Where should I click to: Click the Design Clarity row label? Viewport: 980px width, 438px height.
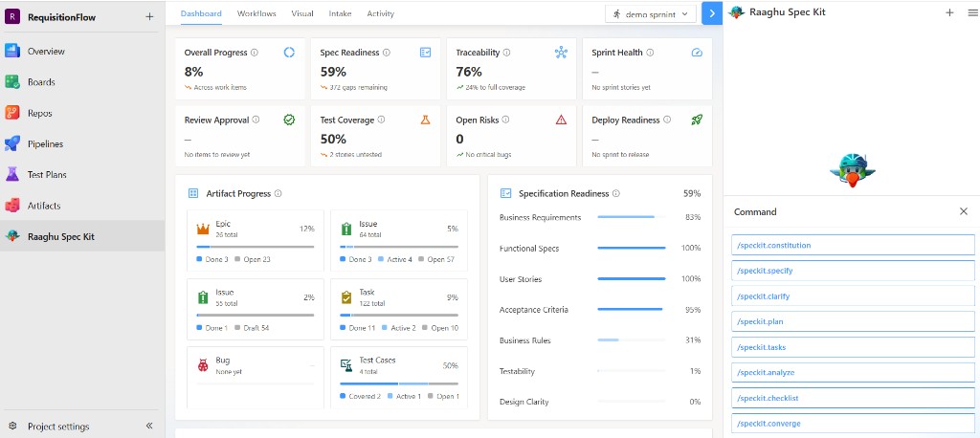[523, 402]
